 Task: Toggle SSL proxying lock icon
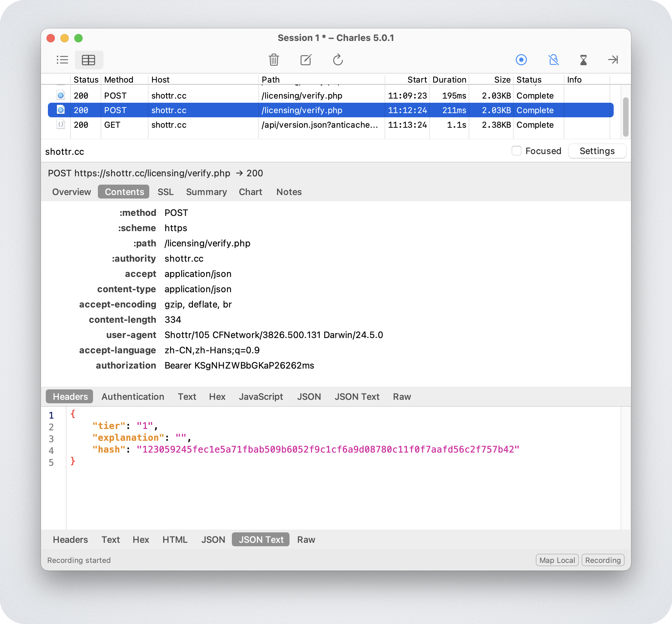tap(553, 60)
